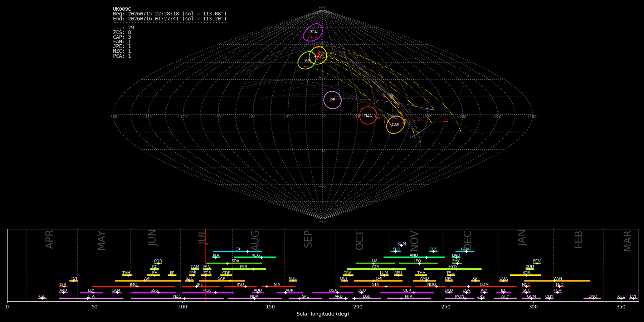
Task: Click the +90 latitude label atop the map
Action: [323, 8]
